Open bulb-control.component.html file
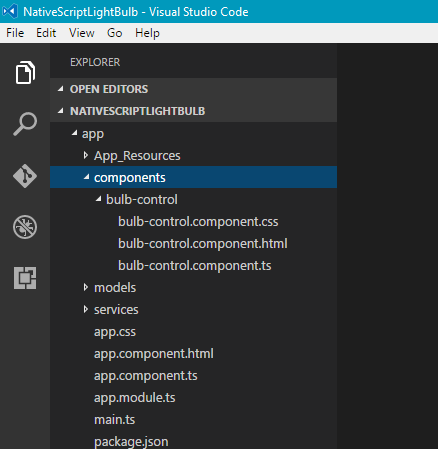 point(203,244)
